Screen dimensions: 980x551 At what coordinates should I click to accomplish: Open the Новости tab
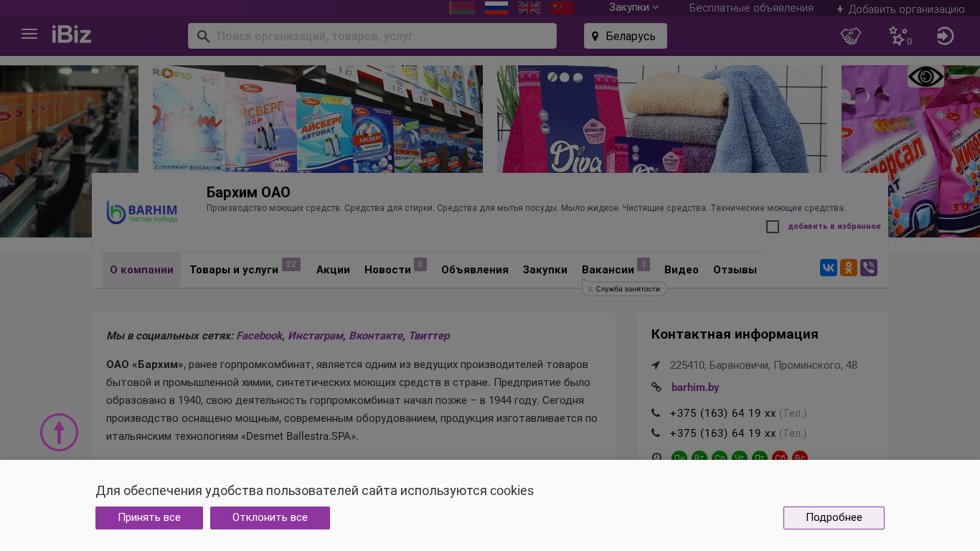click(395, 270)
